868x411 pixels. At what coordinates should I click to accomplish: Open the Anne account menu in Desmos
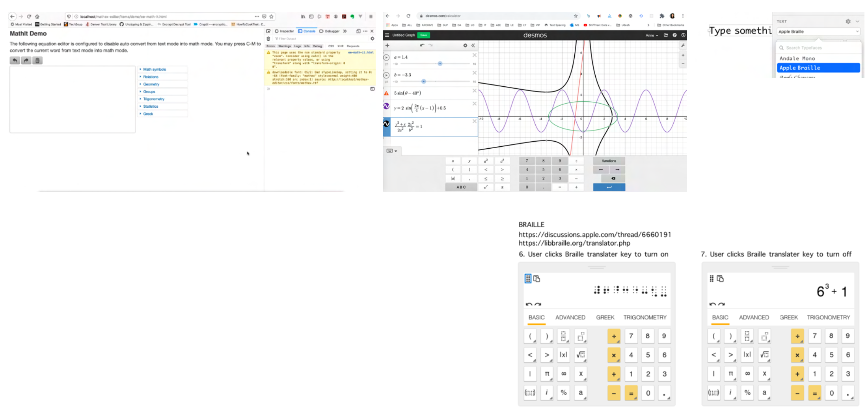(x=652, y=35)
